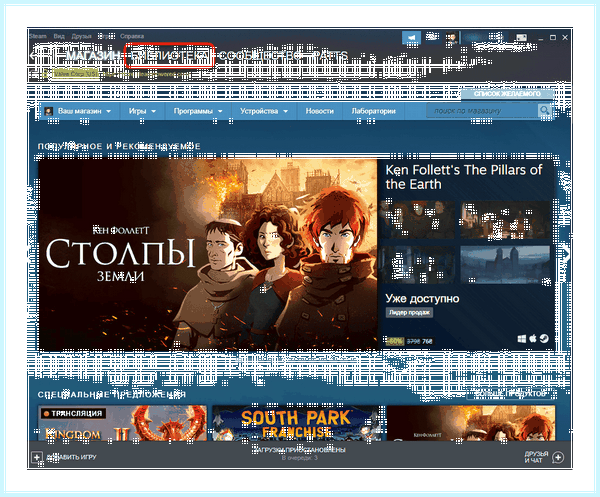This screenshot has height=497, width=600.
Task: Open the first Pillars of the Earth screenshot thumbnail
Action: click(417, 220)
